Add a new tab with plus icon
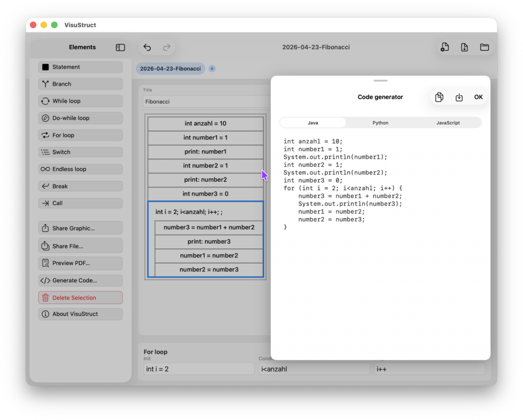Image resolution: width=523 pixels, height=420 pixels. tap(212, 68)
